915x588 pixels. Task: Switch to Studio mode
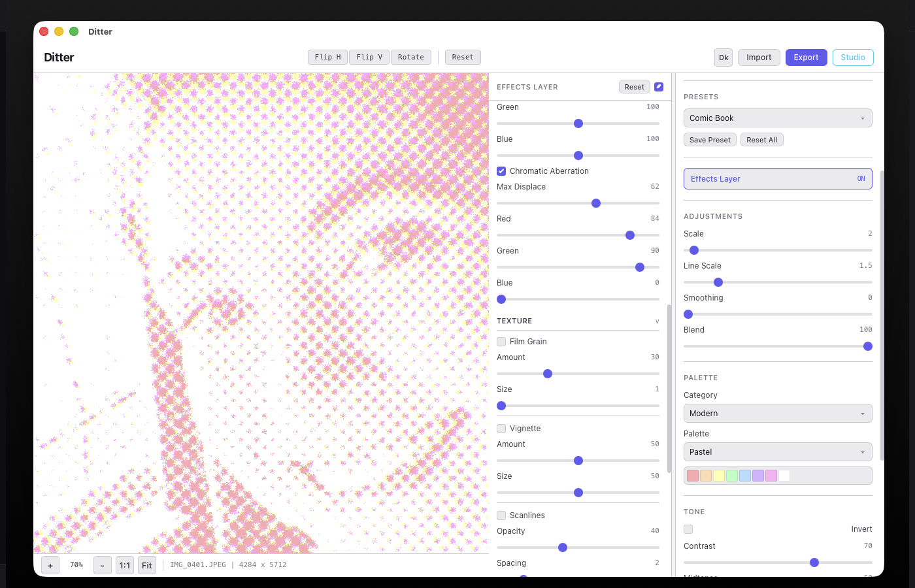point(852,57)
